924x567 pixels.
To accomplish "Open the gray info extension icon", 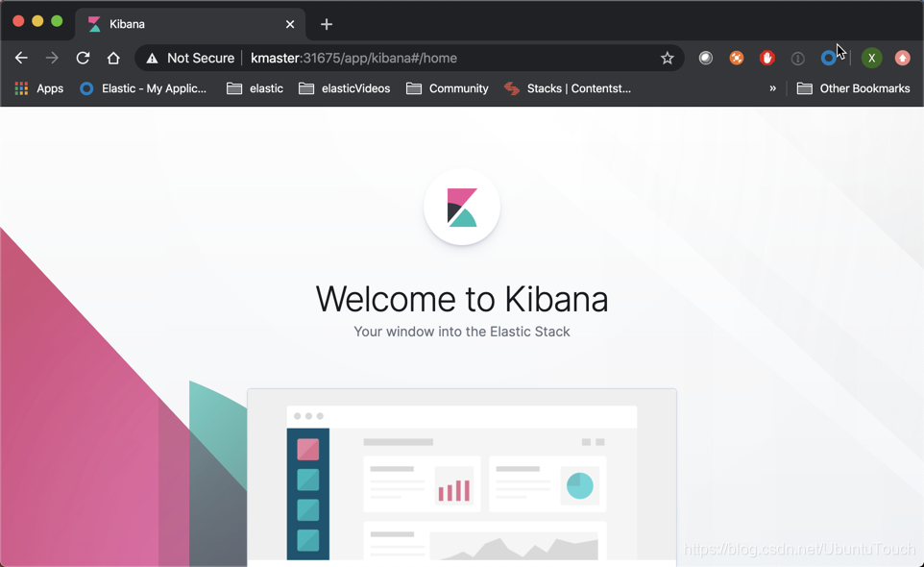I will tap(797, 59).
